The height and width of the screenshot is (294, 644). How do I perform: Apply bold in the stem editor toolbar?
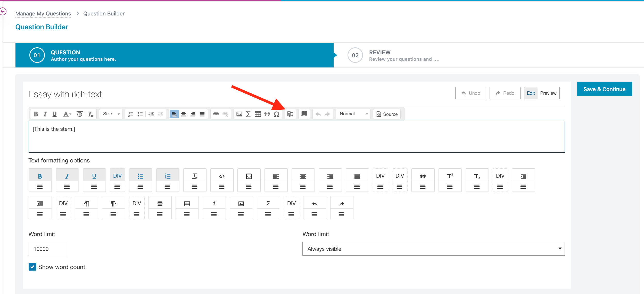(36, 114)
